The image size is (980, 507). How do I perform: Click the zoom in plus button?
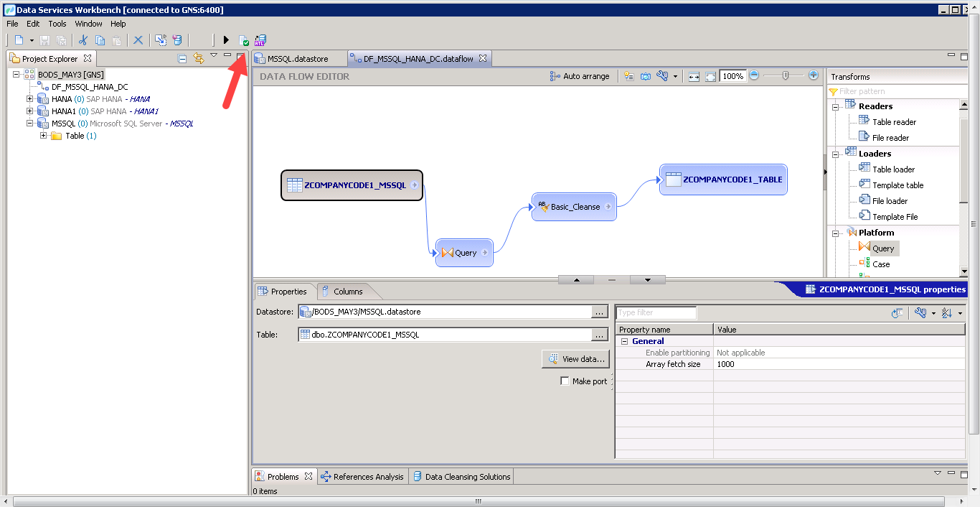click(813, 75)
